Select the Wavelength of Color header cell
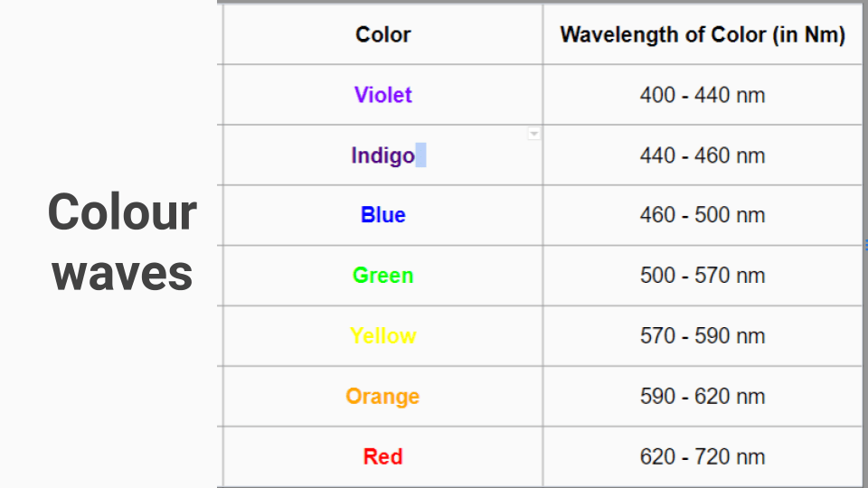 tap(703, 35)
